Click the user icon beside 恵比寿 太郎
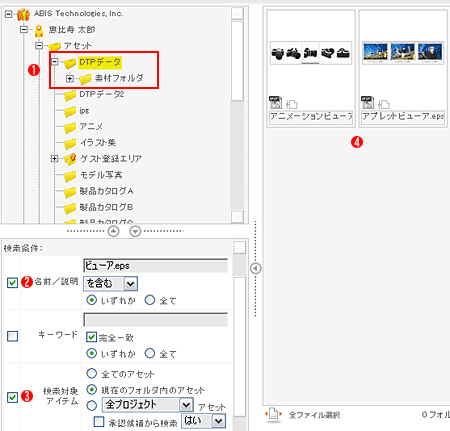The image size is (450, 431). click(39, 30)
